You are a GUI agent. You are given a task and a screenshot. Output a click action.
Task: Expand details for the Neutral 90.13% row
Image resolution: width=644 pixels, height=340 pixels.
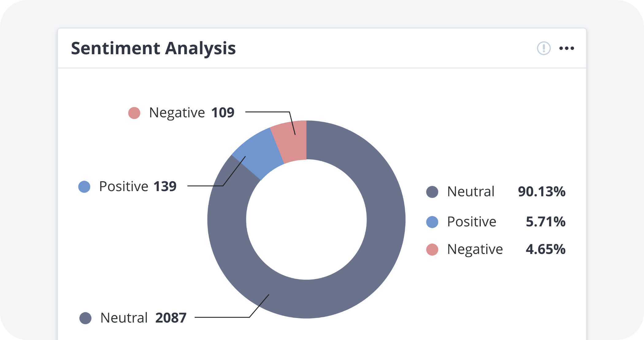497,192
